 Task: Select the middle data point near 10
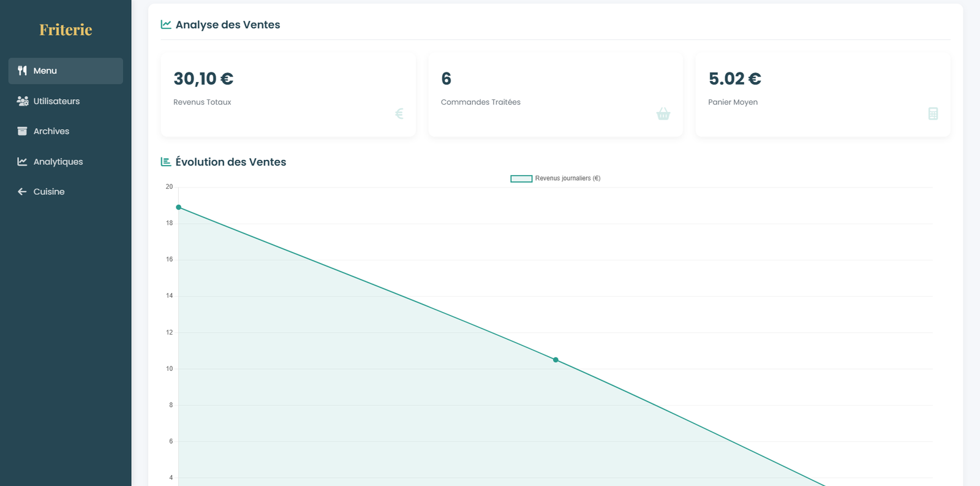click(556, 360)
